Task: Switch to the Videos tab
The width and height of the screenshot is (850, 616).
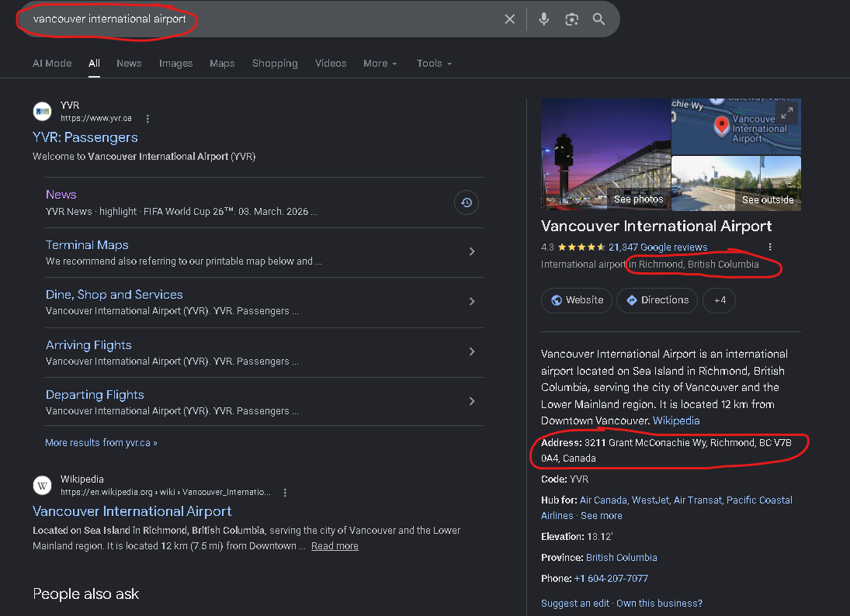Action: click(331, 64)
